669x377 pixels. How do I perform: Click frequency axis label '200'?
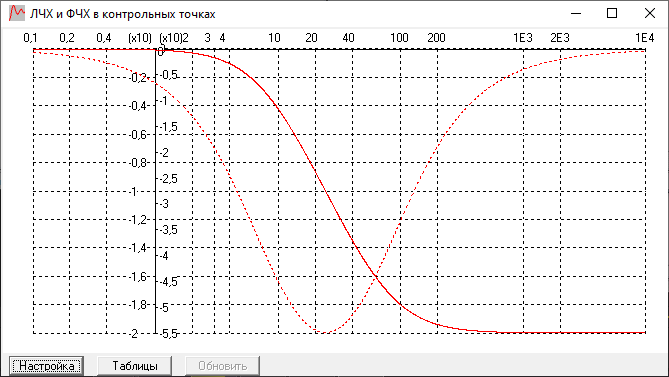[436, 38]
